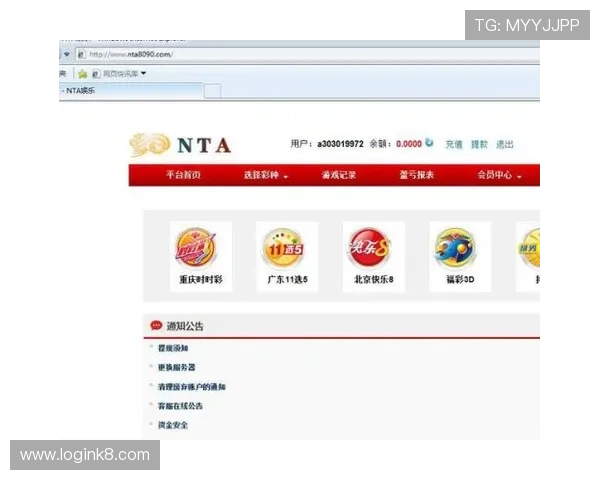The width and height of the screenshot is (600, 480).
Task: Click the username a303019972
Action: [340, 144]
